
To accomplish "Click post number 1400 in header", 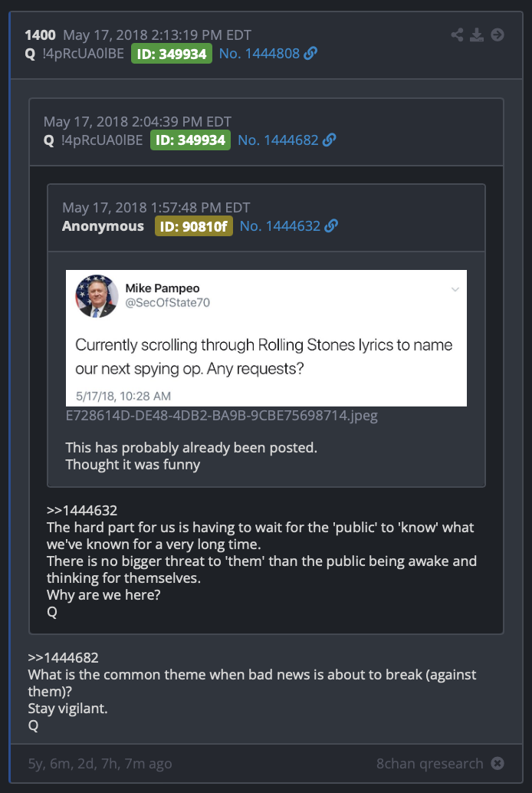I will (x=40, y=35).
